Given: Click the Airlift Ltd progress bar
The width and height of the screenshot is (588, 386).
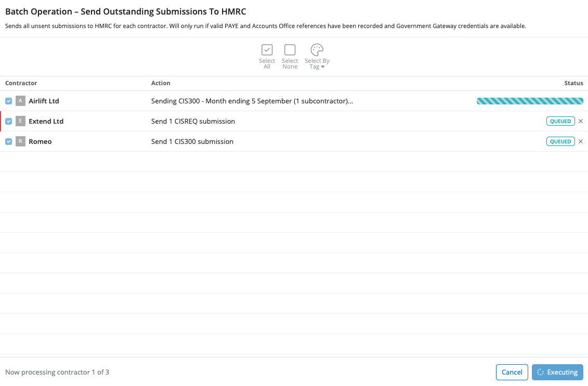Looking at the screenshot, I should pos(530,101).
